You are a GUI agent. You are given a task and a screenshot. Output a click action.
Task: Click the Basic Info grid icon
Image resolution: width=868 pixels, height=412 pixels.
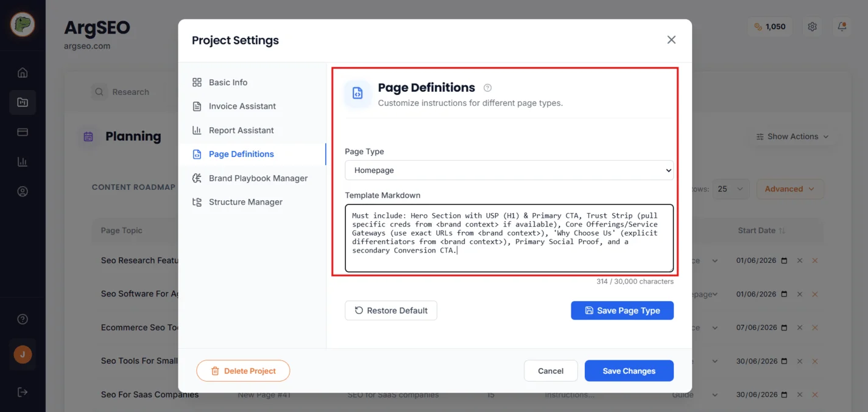click(197, 82)
